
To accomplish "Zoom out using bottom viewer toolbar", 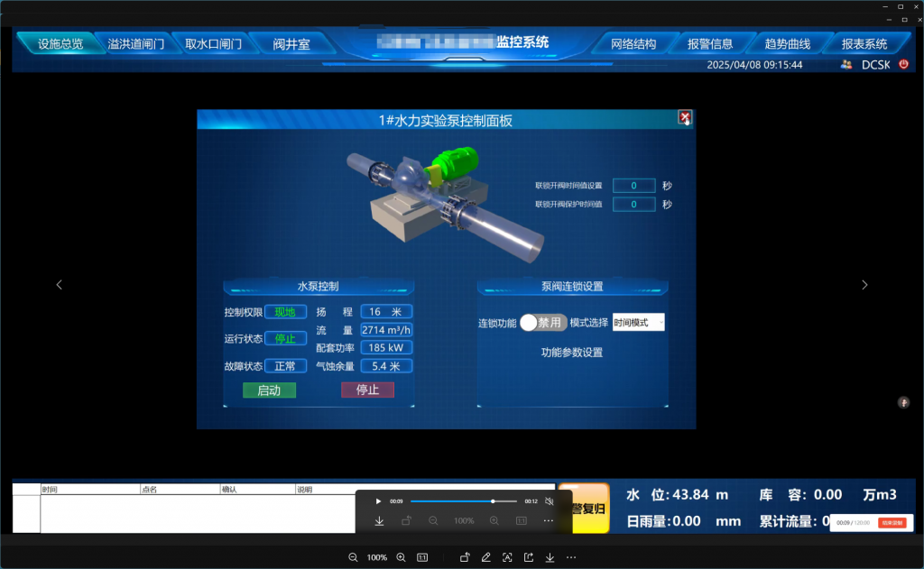I will point(353,557).
